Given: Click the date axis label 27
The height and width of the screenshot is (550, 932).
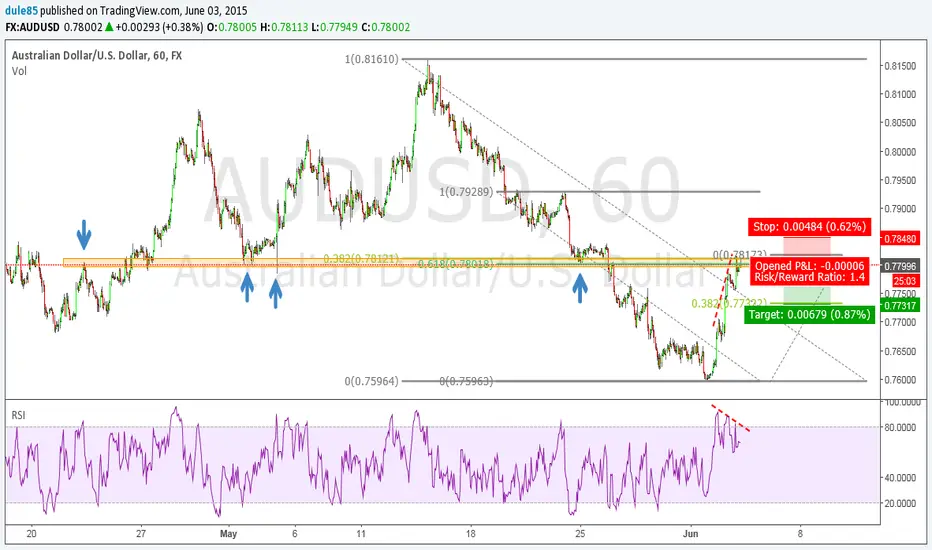Looking at the screenshot, I should tap(141, 533).
